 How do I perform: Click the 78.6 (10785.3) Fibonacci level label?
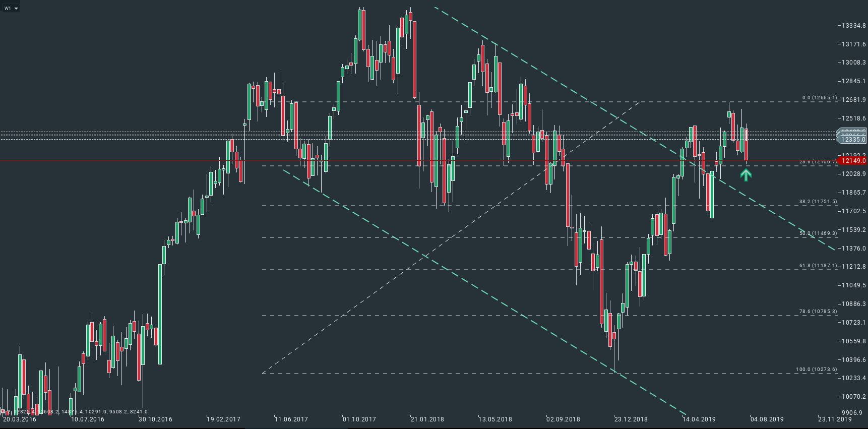point(818,312)
